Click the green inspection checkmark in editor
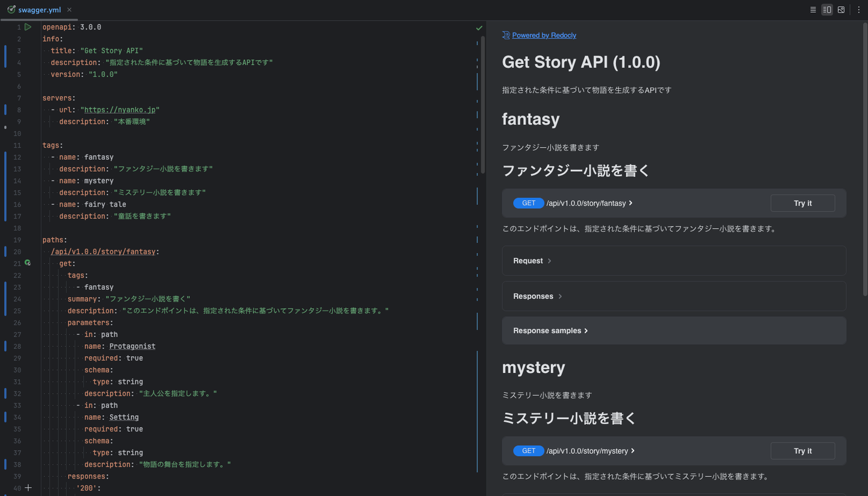The height and width of the screenshot is (496, 868). coord(479,28)
